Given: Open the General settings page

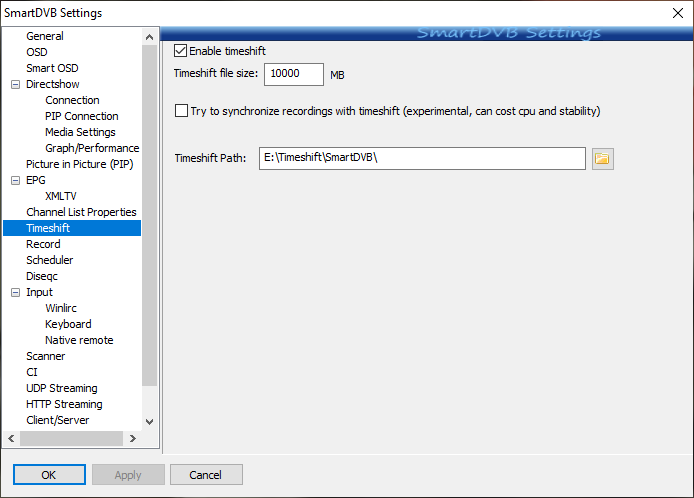Looking at the screenshot, I should [x=45, y=36].
